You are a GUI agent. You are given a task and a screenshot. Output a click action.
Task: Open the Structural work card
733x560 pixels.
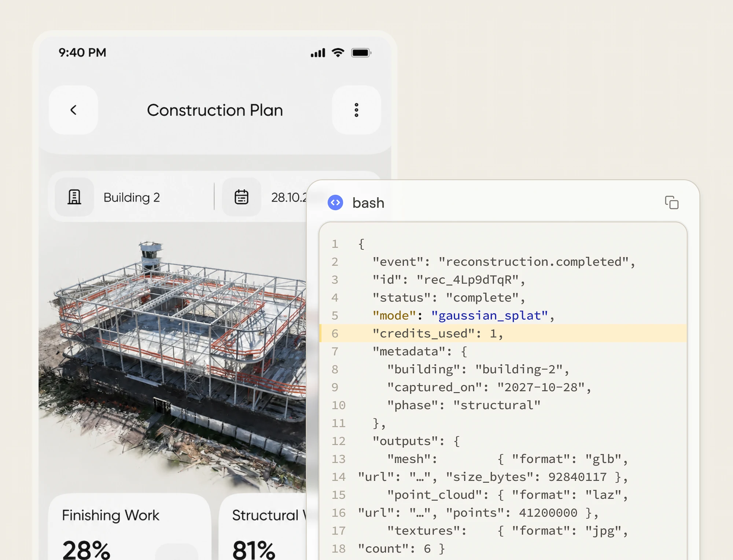point(263,527)
